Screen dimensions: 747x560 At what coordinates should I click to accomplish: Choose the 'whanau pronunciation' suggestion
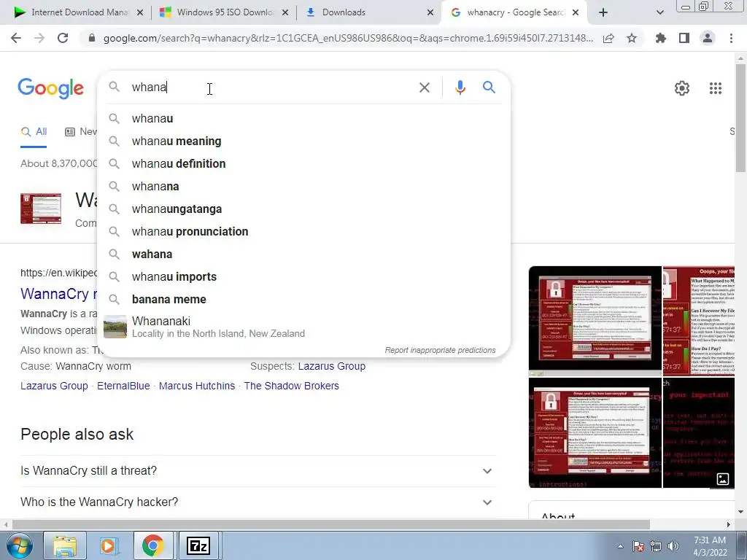click(304, 231)
